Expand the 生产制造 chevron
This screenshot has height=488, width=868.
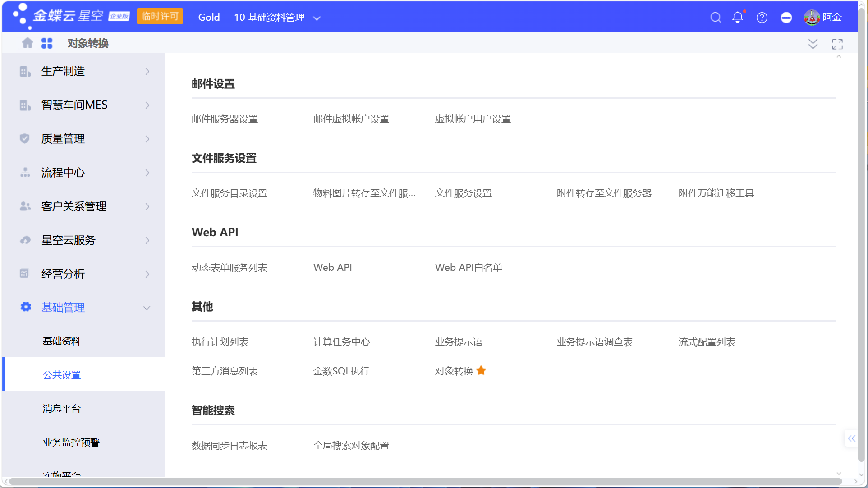[x=147, y=71]
